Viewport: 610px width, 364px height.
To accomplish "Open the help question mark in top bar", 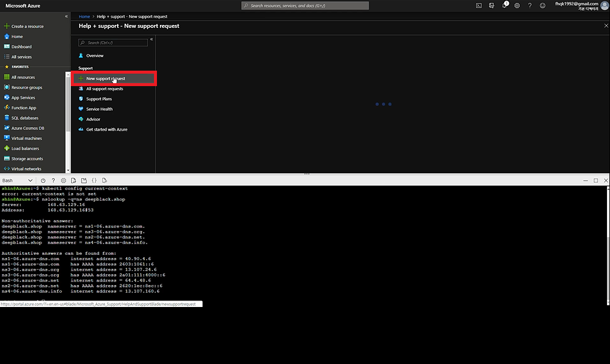I will pyautogui.click(x=530, y=5).
